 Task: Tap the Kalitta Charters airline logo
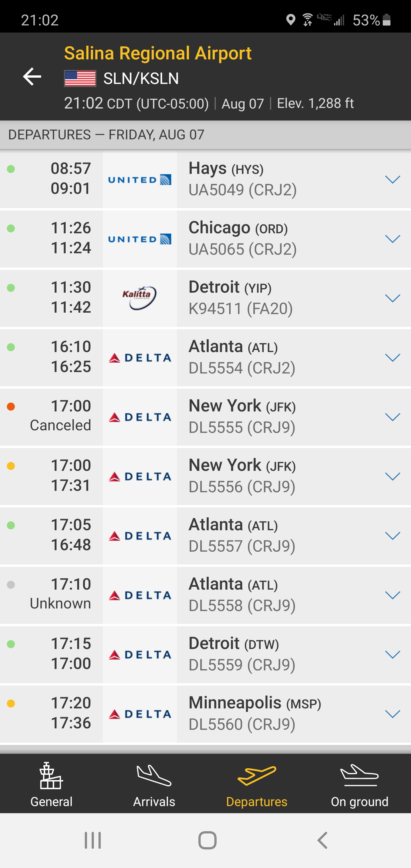tap(140, 298)
